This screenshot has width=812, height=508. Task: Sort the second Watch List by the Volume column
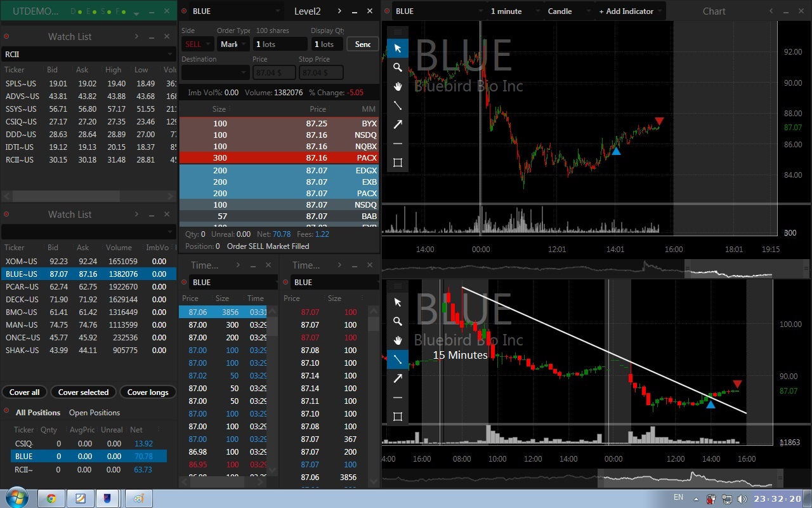click(119, 248)
